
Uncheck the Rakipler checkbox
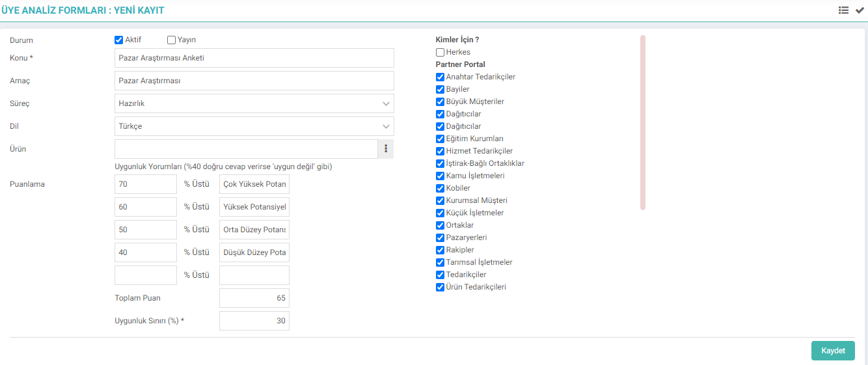tap(441, 250)
